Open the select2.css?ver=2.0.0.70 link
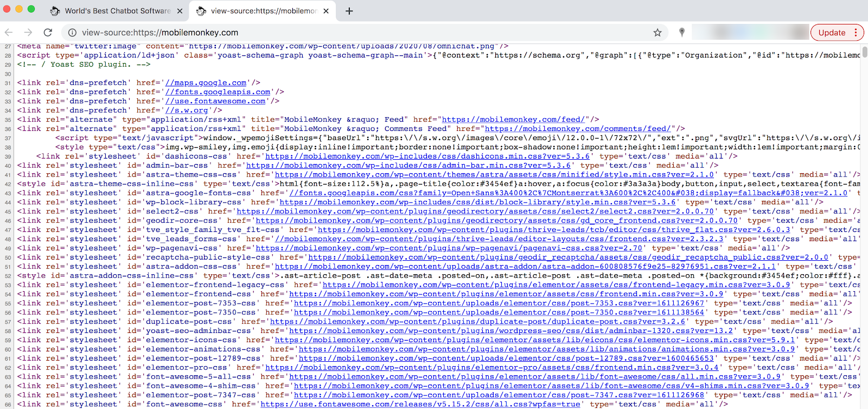Viewport: 868px width, 409px height. coord(475,211)
